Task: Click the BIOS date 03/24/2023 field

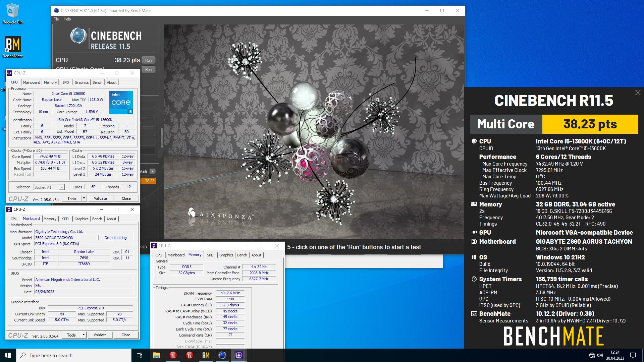Action: [84, 292]
